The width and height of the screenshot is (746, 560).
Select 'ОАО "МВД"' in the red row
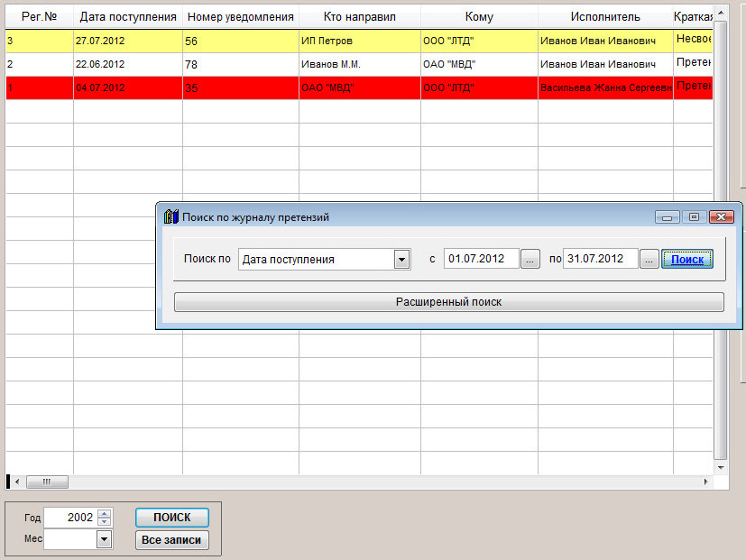(x=360, y=87)
